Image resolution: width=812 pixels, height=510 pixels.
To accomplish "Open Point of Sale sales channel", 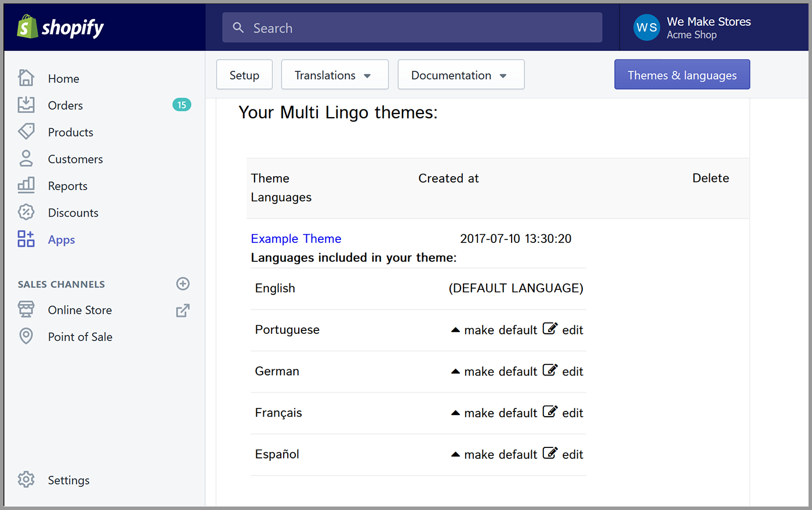I will click(x=80, y=337).
